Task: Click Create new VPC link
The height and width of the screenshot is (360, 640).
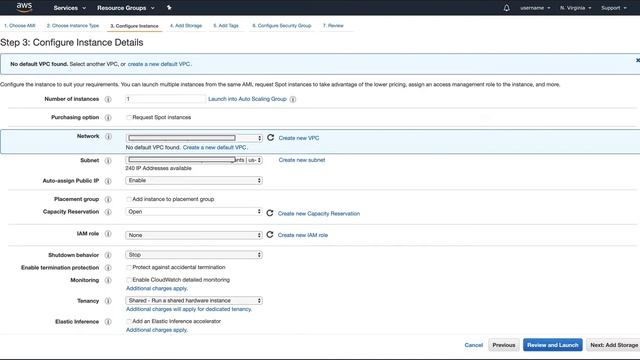Action: tap(299, 138)
